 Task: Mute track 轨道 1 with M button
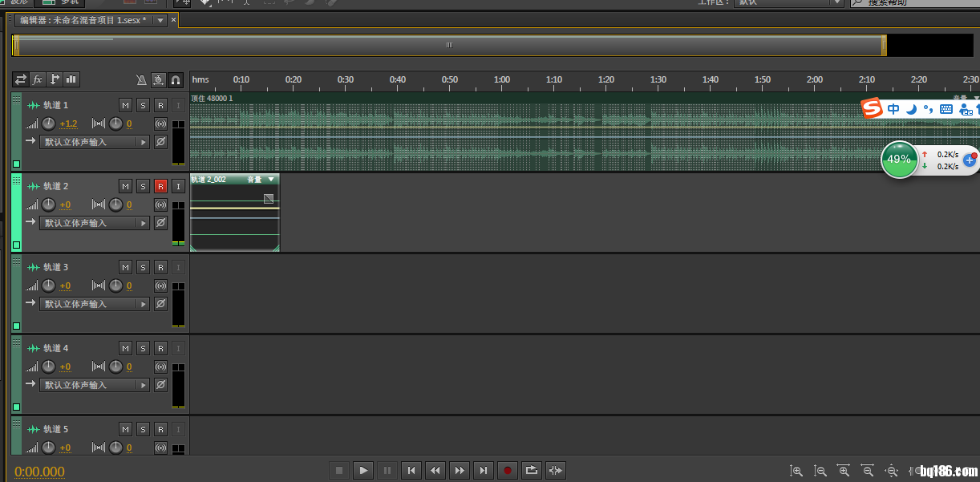coord(125,105)
